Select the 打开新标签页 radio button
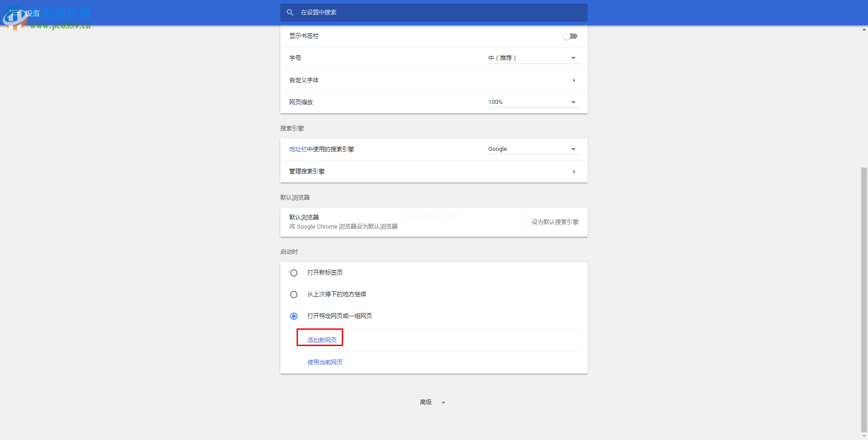868x440 pixels. [294, 272]
